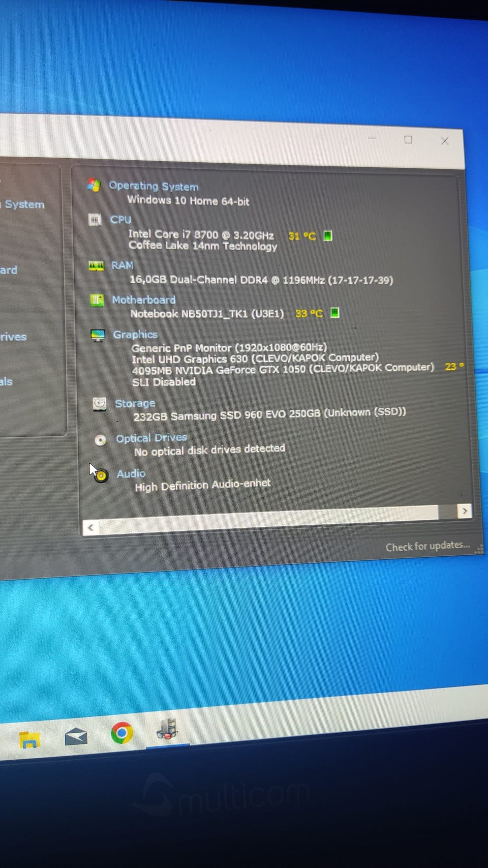
Task: Open Google Chrome from the taskbar
Action: pyautogui.click(x=122, y=733)
